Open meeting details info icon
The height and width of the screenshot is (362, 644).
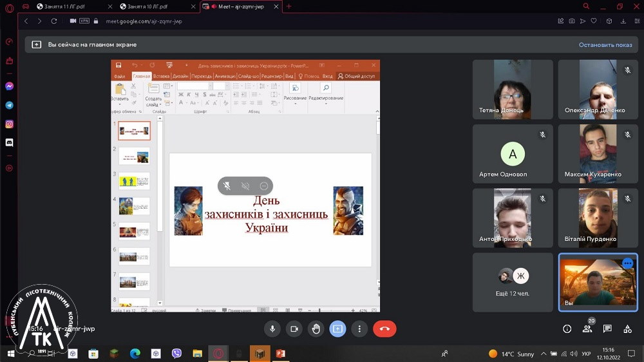coord(567,329)
